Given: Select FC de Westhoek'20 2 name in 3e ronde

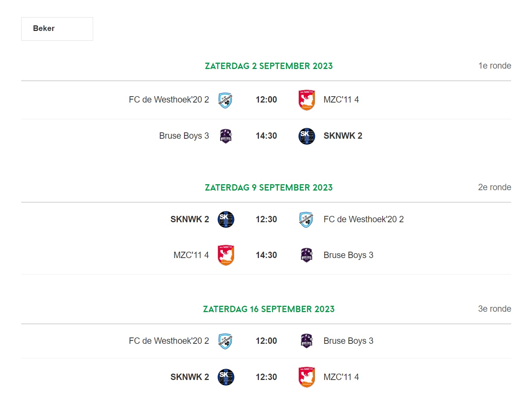Looking at the screenshot, I should (169, 341).
